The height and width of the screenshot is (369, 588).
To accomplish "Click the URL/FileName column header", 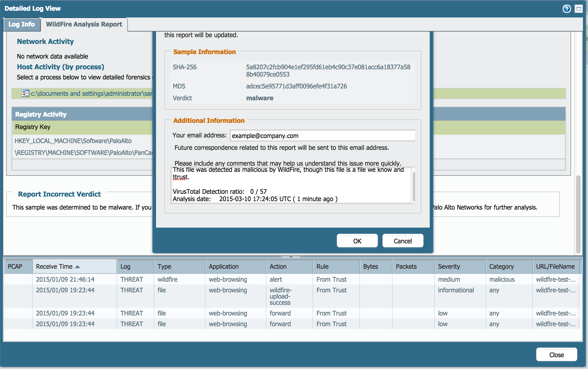I will 555,267.
